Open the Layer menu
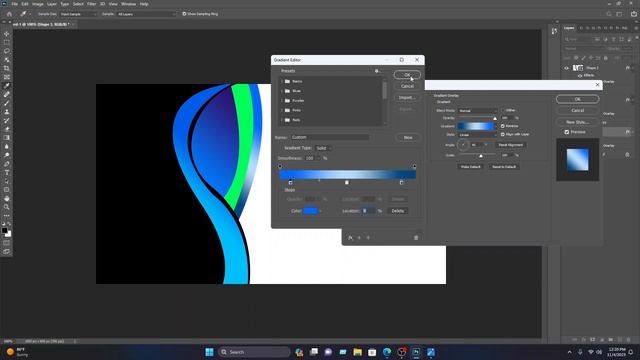Screen dimensions: 640x360 coord(52,4)
